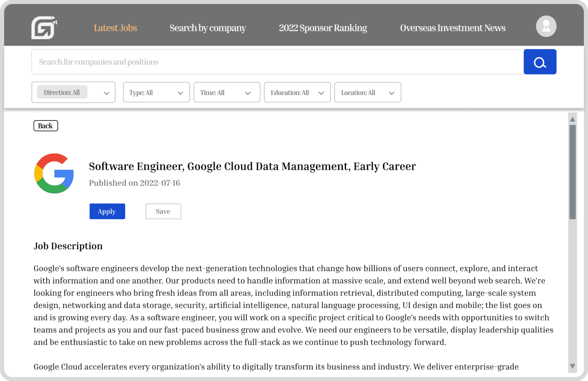Save this job posting

(163, 211)
